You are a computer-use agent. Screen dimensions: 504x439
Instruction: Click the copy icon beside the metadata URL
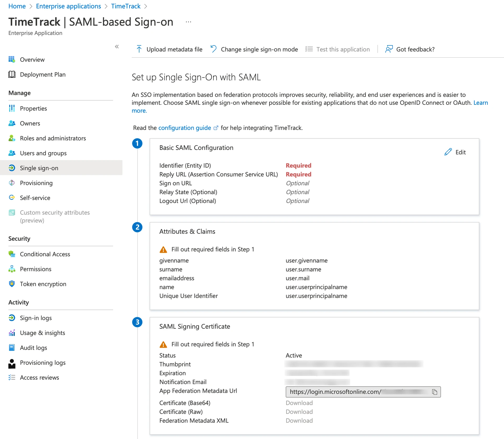tap(435, 392)
